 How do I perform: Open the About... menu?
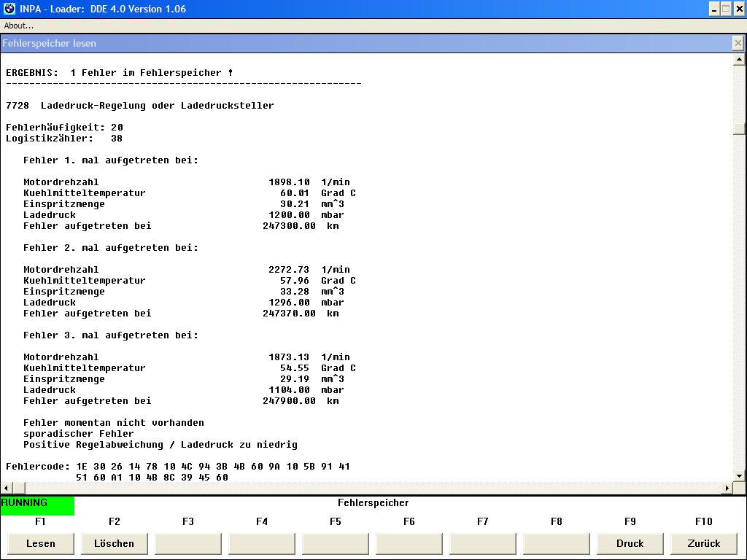(x=19, y=26)
